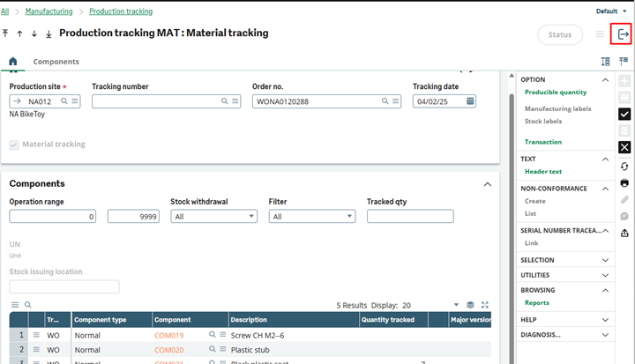Open the Producible quantity option
Image resolution: width=635 pixels, height=364 pixels.
555,92
